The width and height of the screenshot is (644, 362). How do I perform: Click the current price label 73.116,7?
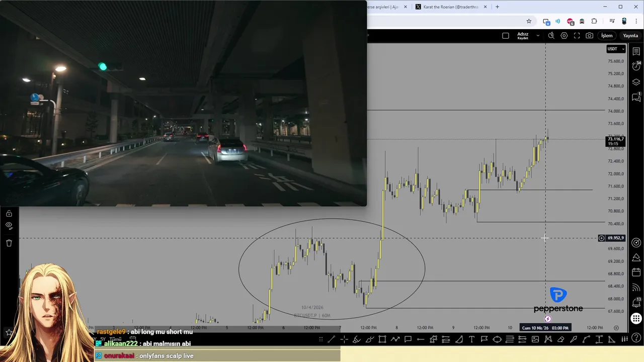pyautogui.click(x=615, y=141)
